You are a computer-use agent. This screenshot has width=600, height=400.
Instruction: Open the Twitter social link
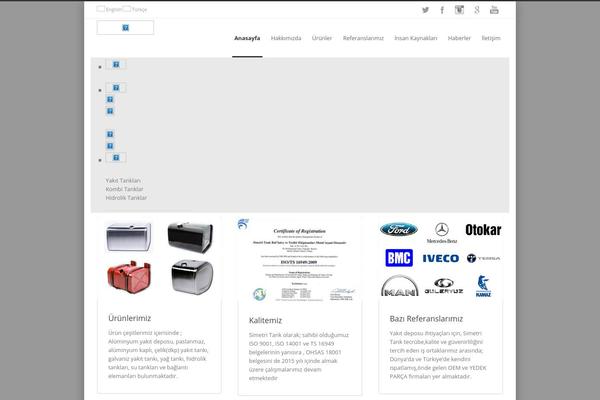point(425,10)
